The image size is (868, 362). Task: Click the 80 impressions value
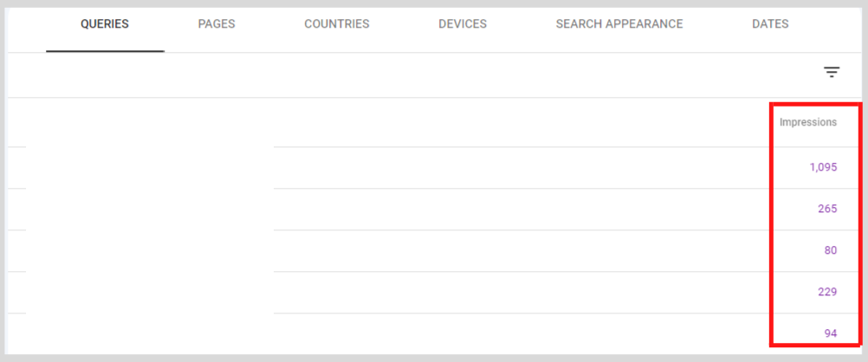coord(831,251)
